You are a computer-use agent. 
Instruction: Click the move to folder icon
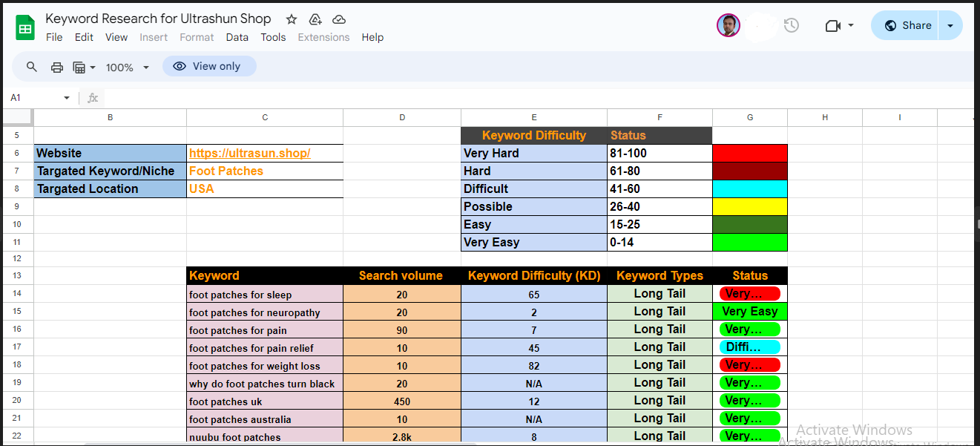click(x=315, y=19)
